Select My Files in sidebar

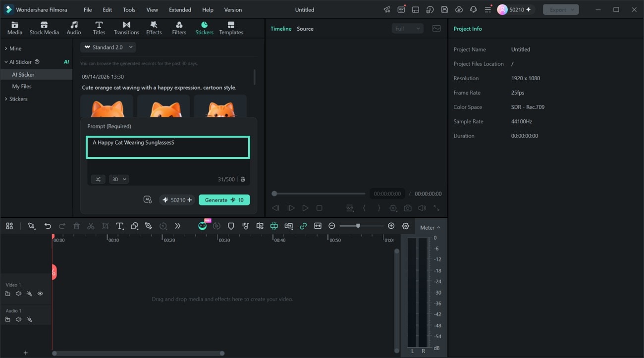(x=22, y=86)
